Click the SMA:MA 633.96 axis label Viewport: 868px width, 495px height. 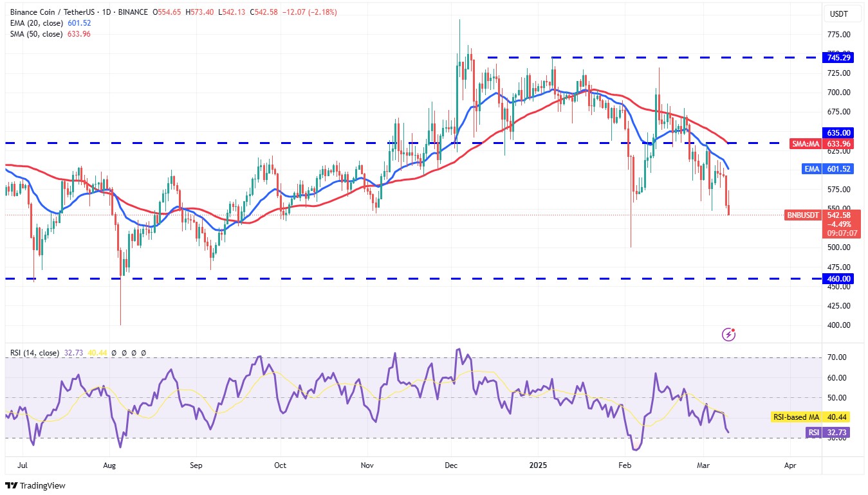tap(822, 144)
